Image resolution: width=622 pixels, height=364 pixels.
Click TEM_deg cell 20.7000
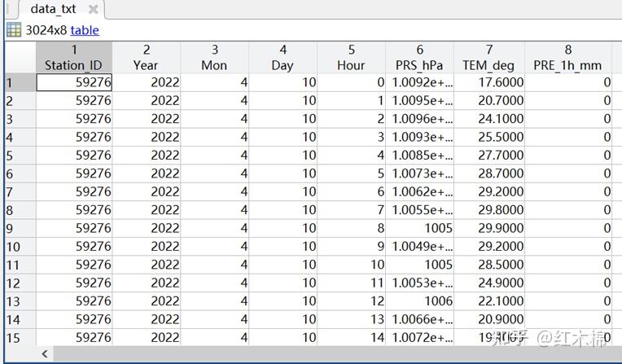[x=489, y=101]
